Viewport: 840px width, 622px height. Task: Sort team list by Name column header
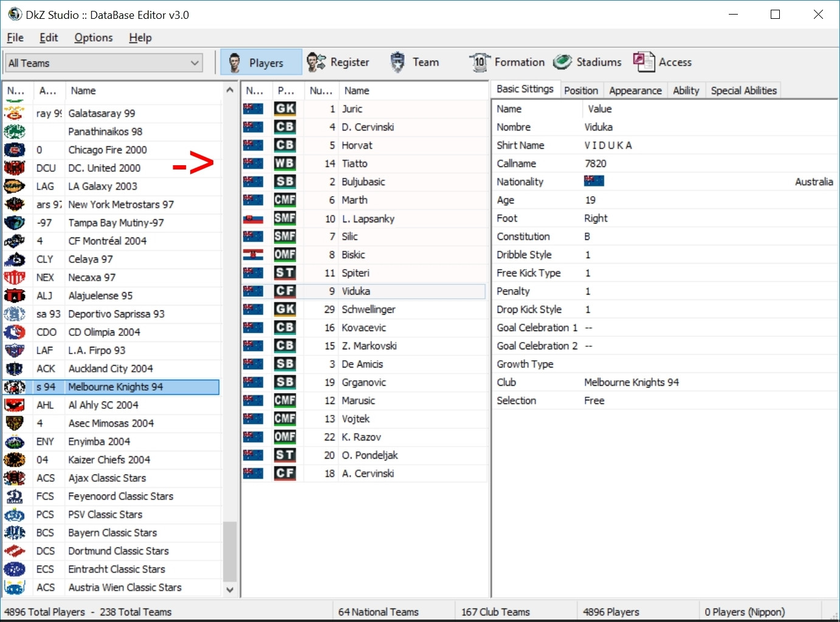coord(144,91)
